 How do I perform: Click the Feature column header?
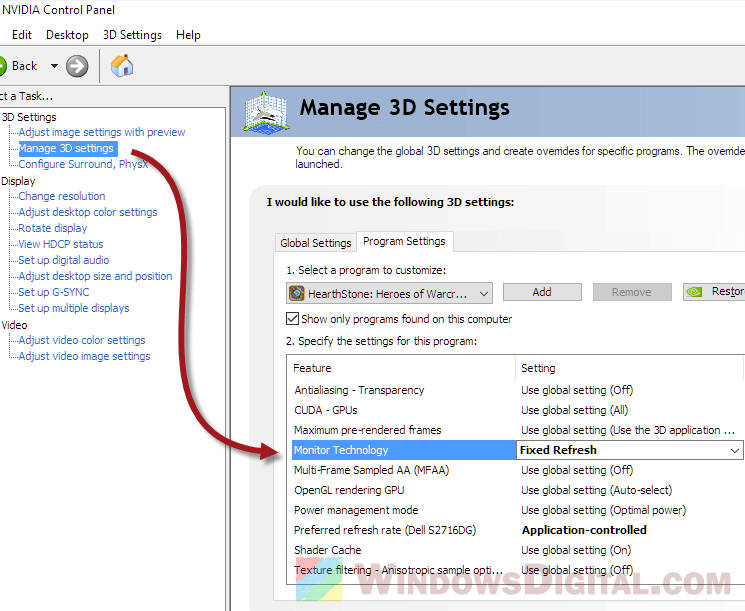(x=401, y=368)
